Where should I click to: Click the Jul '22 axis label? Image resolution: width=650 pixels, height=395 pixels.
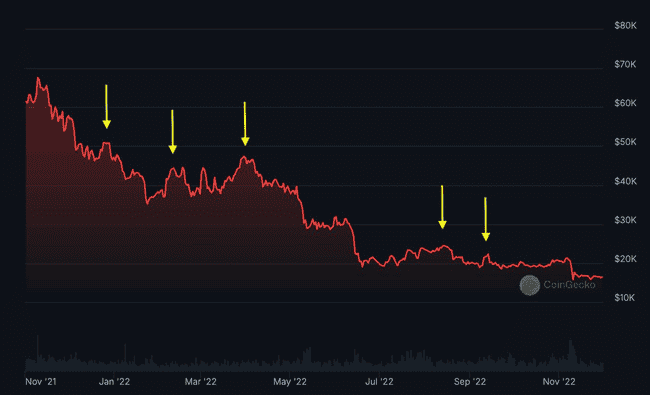[x=379, y=382]
